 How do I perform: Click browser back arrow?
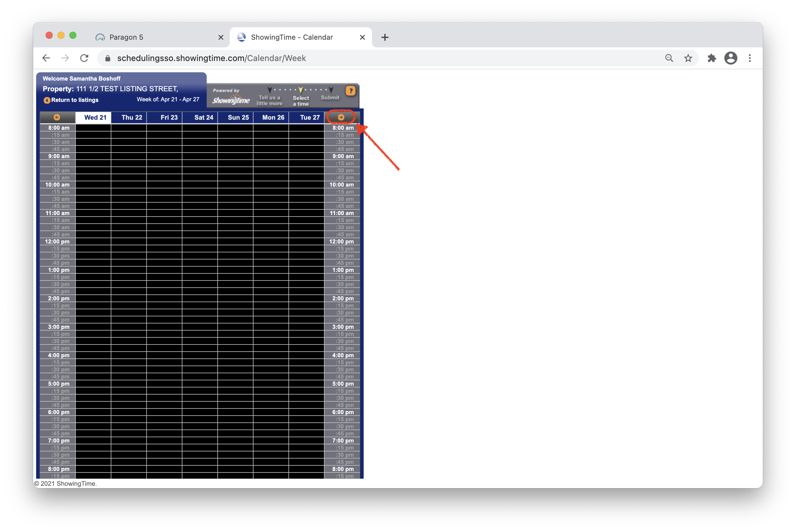coord(46,58)
